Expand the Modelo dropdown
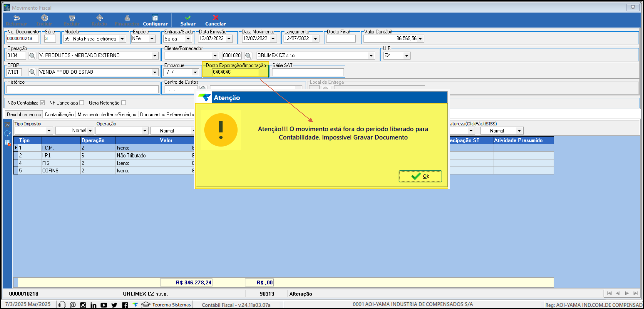Viewport: 644px width, 309px height. click(x=122, y=39)
